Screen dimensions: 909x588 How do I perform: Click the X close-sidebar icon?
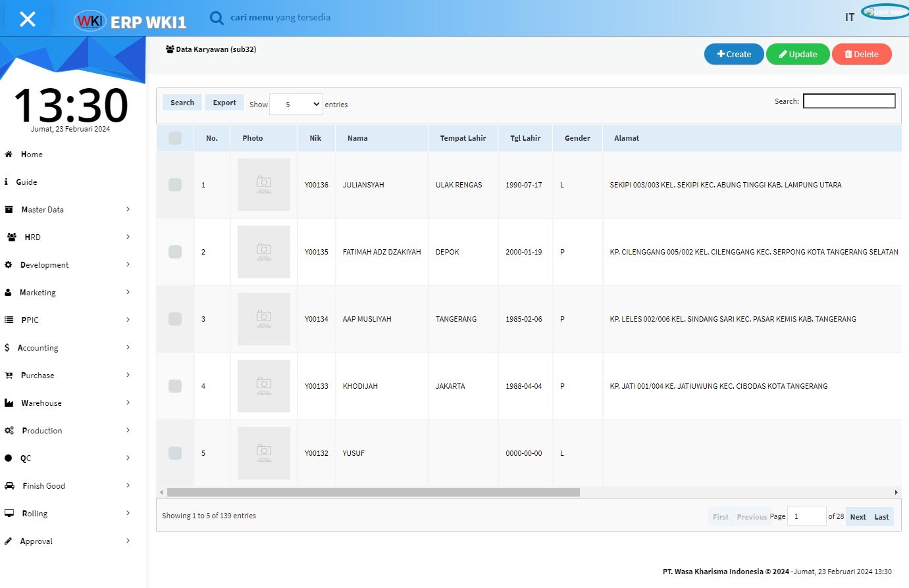(27, 19)
